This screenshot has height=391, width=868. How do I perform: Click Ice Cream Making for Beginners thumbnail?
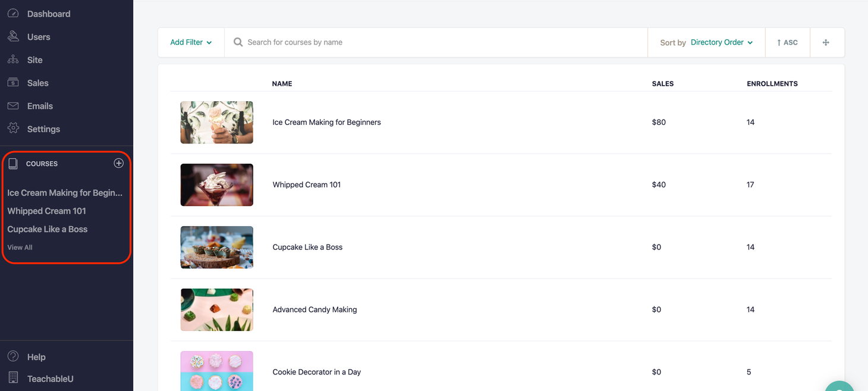point(217,122)
